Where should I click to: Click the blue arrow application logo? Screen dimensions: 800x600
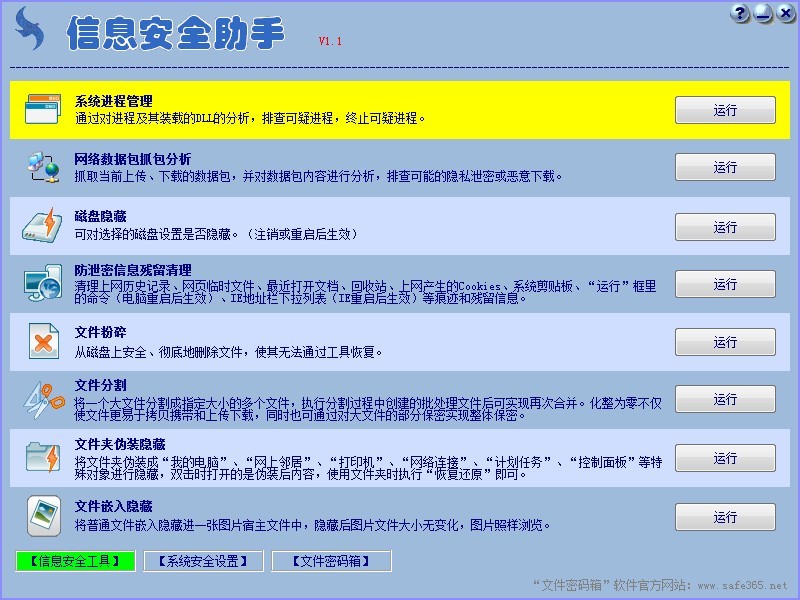(30, 29)
